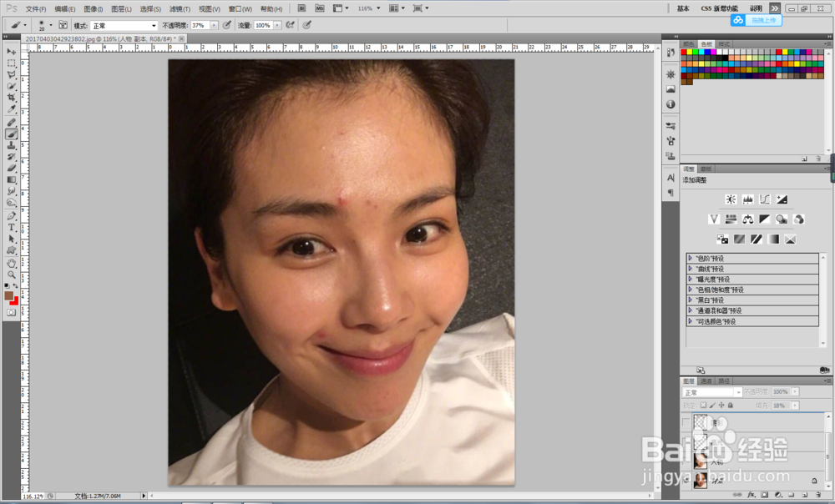The height and width of the screenshot is (504, 835).
Task: Click the red background color swatch
Action: point(15,301)
